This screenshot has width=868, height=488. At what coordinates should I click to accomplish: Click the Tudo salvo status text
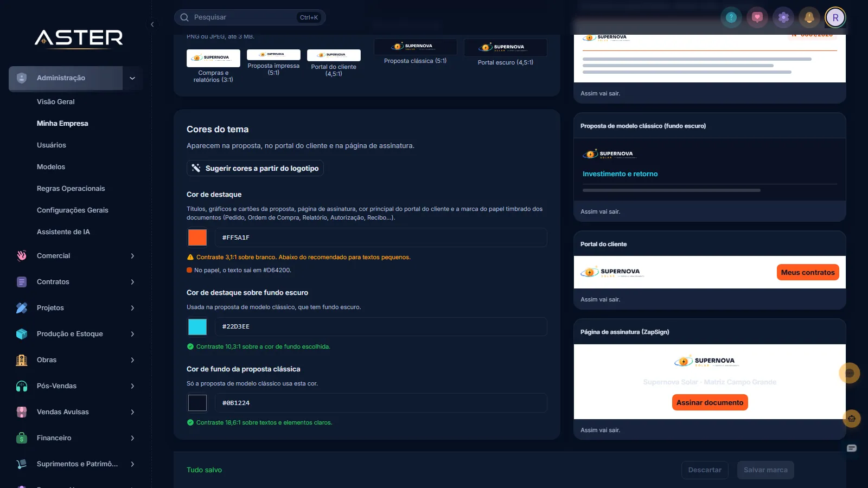coord(204,470)
